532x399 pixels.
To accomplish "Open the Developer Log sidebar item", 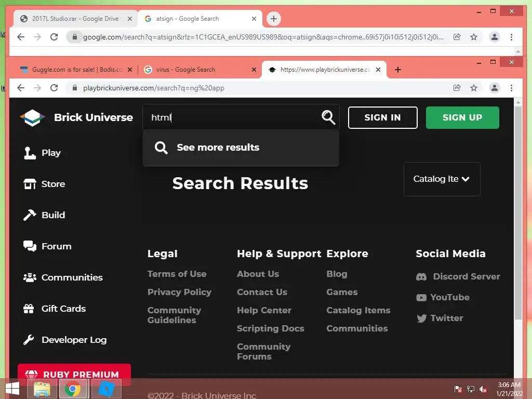I will click(x=65, y=340).
